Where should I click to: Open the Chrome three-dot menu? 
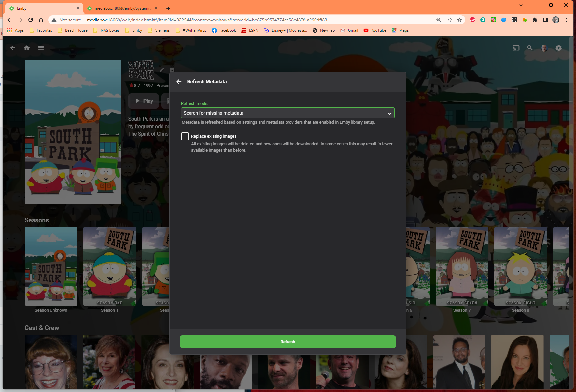coord(567,20)
